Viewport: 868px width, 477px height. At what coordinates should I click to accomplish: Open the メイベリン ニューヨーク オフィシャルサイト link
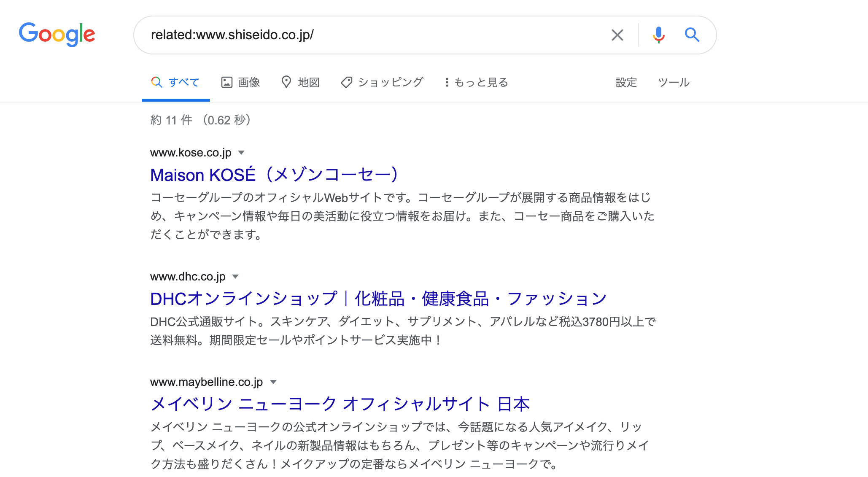coord(340,404)
